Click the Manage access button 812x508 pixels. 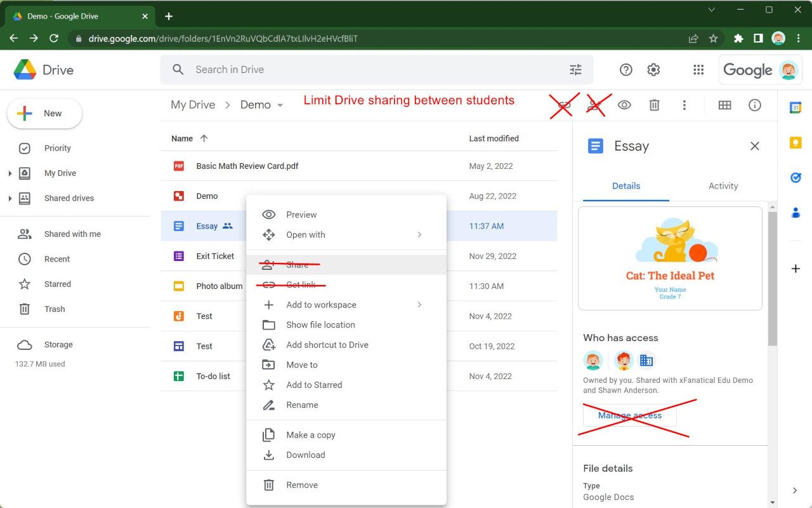629,415
